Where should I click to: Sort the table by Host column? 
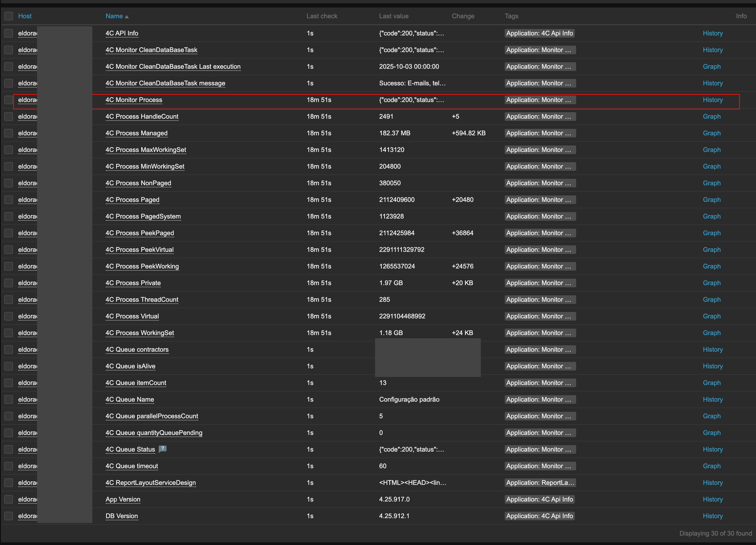pyautogui.click(x=25, y=16)
